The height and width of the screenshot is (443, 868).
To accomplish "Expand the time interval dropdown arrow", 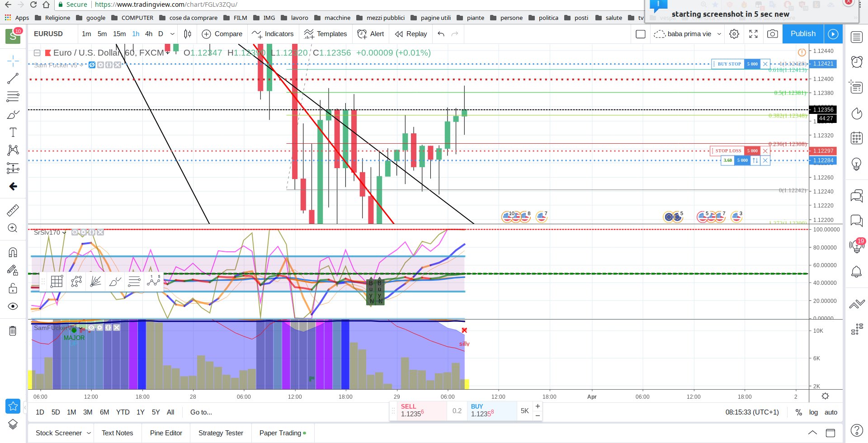I will coord(172,34).
